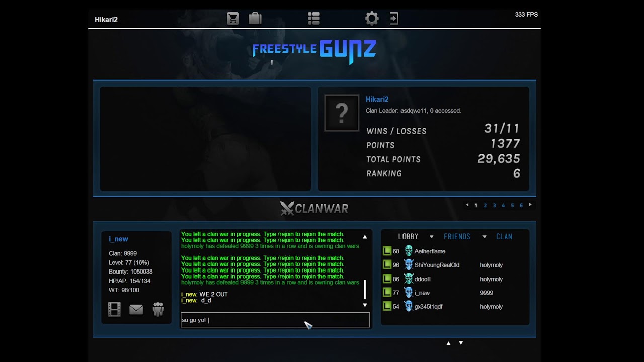Click the Hikari2 title in top bar
This screenshot has height=362, width=644.
click(x=106, y=20)
